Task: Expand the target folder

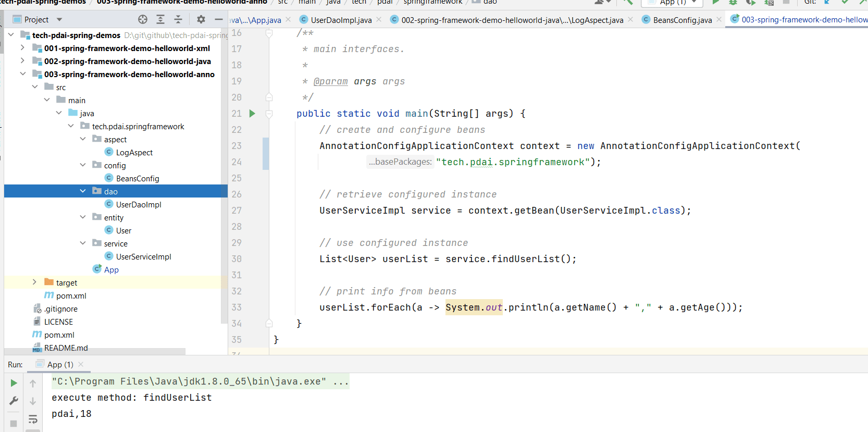Action: point(34,282)
